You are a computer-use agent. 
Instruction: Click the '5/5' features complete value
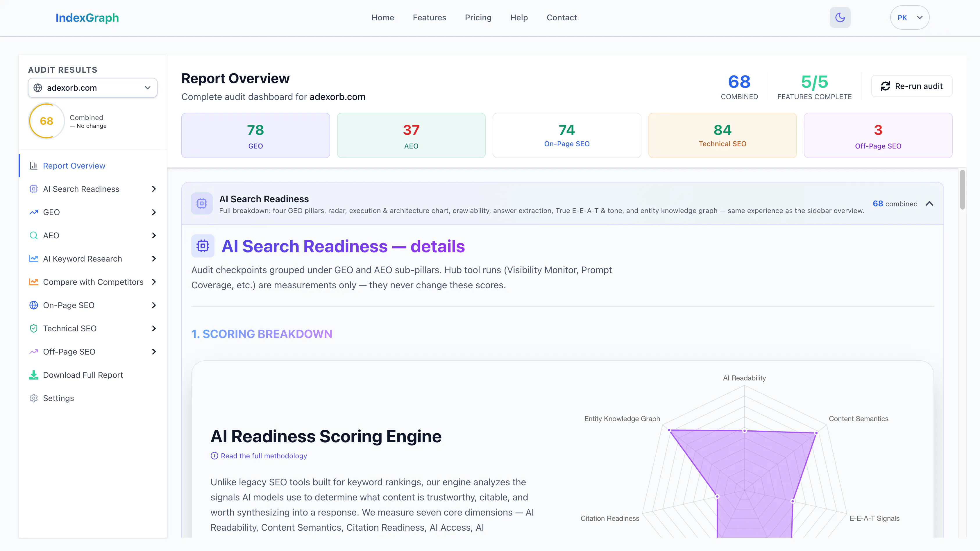(x=815, y=82)
